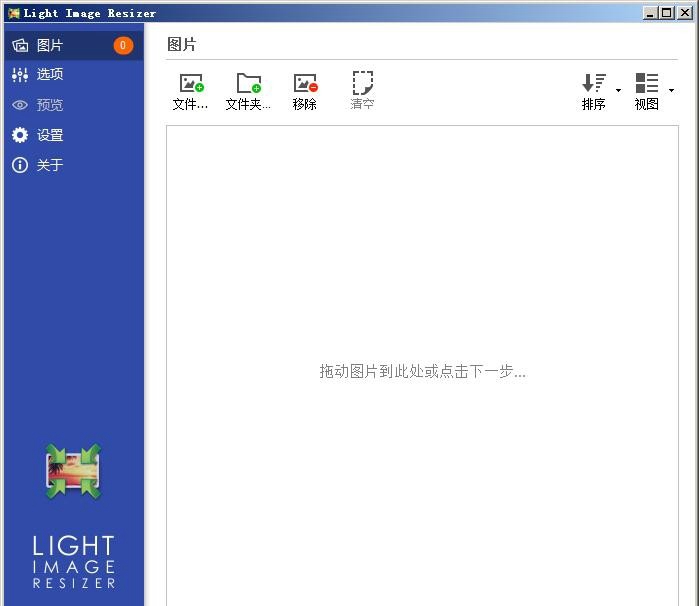Click the 拖动图片到此处或点击下一步... drop area text
Viewport: 699px width, 606px height.
(x=423, y=371)
